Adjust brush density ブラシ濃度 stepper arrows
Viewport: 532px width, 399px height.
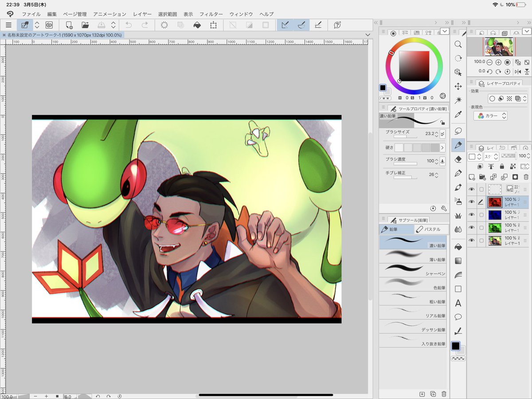coord(436,161)
